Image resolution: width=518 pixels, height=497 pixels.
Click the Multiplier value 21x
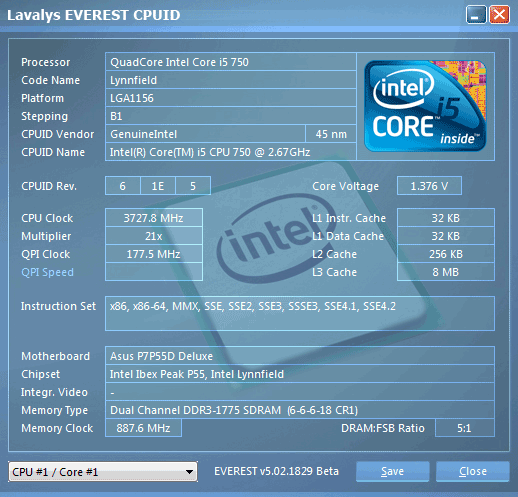click(154, 236)
